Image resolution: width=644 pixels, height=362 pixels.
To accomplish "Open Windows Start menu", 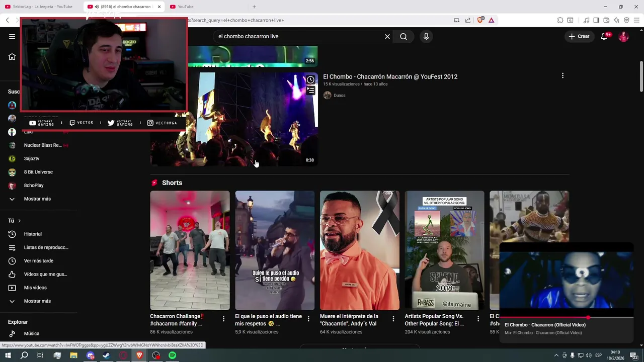I will click(x=8, y=355).
